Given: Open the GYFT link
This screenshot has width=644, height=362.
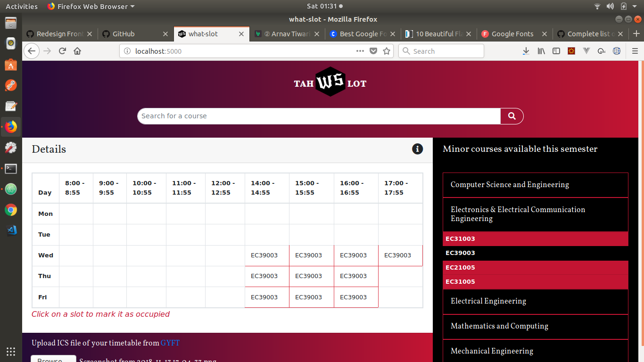Looking at the screenshot, I should 170,343.
